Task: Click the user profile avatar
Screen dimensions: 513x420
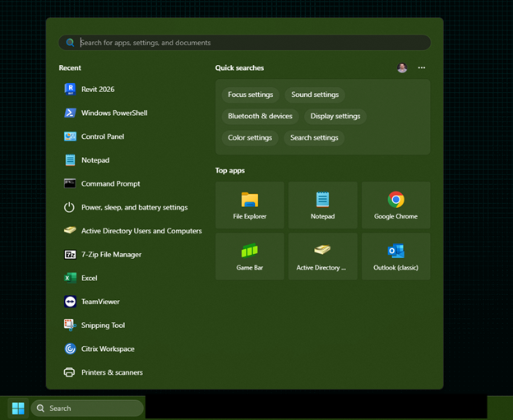Action: click(x=402, y=67)
